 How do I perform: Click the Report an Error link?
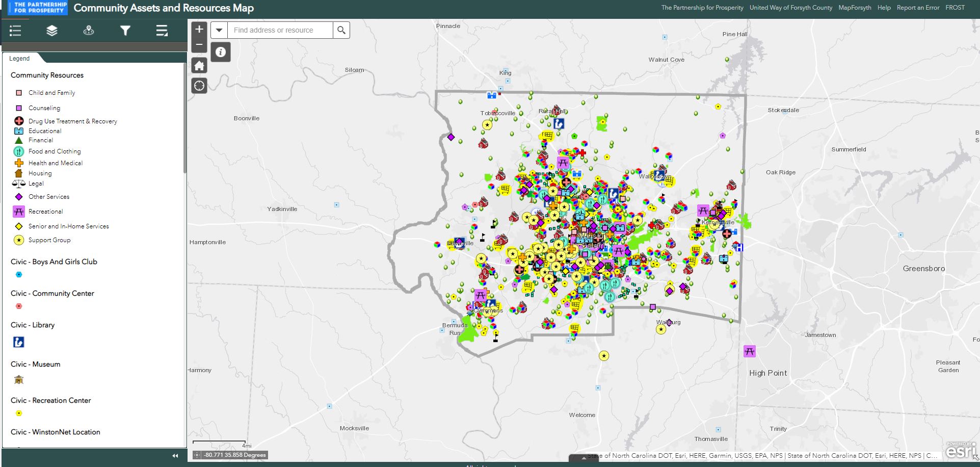click(x=918, y=8)
